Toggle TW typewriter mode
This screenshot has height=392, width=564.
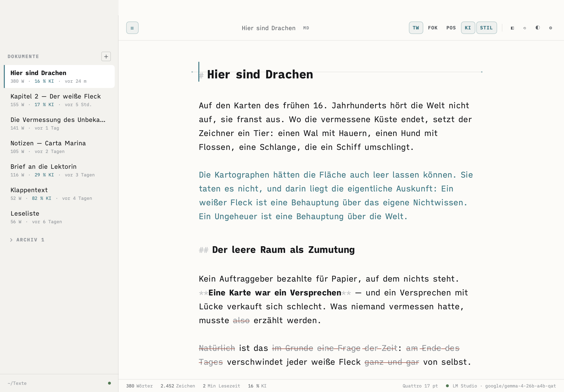click(416, 28)
